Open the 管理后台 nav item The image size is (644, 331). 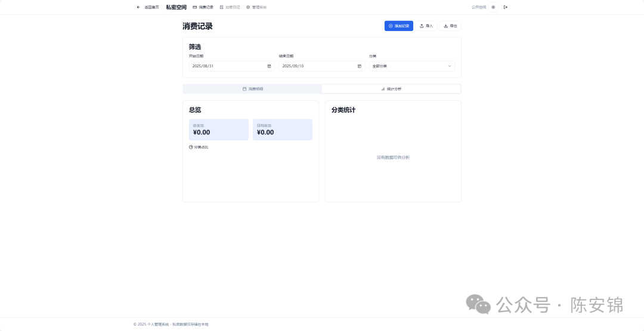click(256, 7)
